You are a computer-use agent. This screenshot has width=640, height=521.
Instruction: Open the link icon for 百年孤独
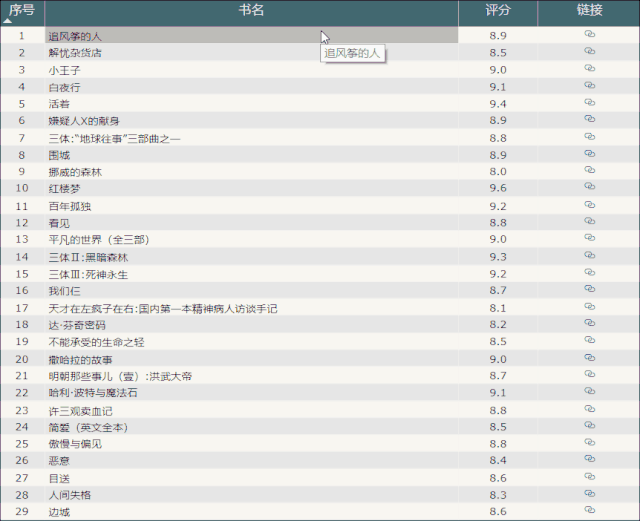(x=589, y=204)
